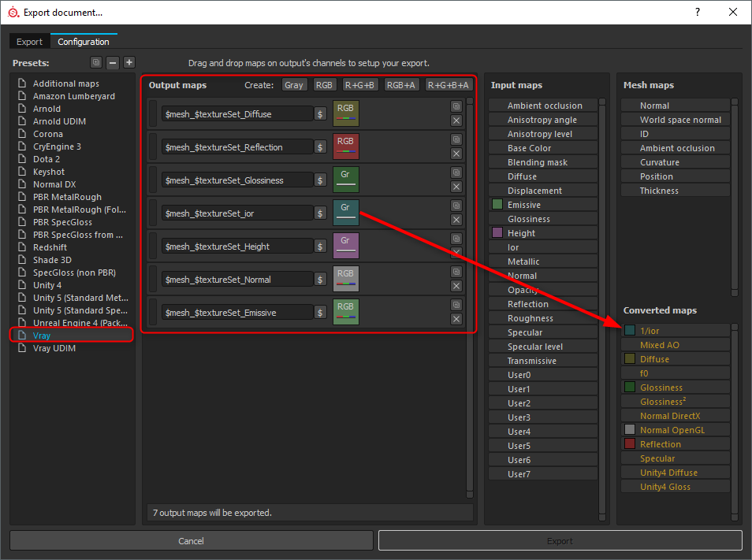Select Normal OpenGL in Converted maps
752x560 pixels.
(676, 430)
